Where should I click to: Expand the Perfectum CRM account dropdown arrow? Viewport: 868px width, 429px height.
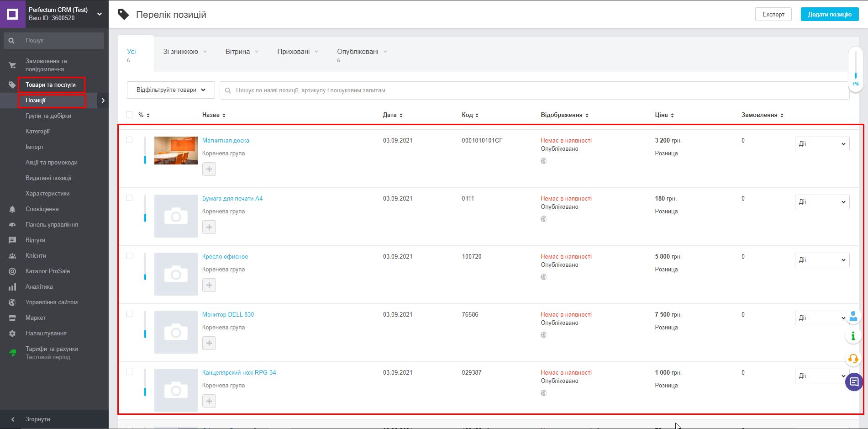pos(100,14)
